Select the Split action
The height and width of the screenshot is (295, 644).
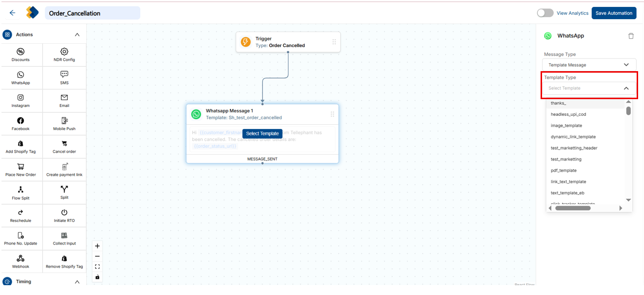pos(64,193)
